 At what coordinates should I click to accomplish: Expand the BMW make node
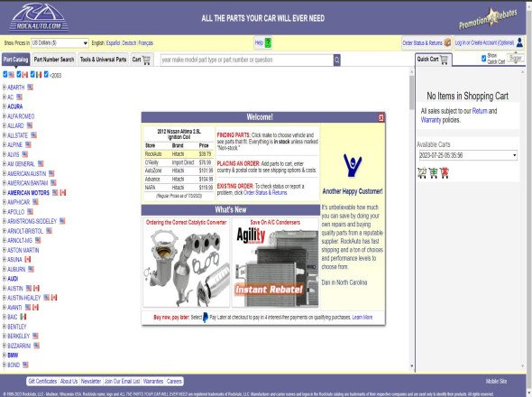pos(5,355)
